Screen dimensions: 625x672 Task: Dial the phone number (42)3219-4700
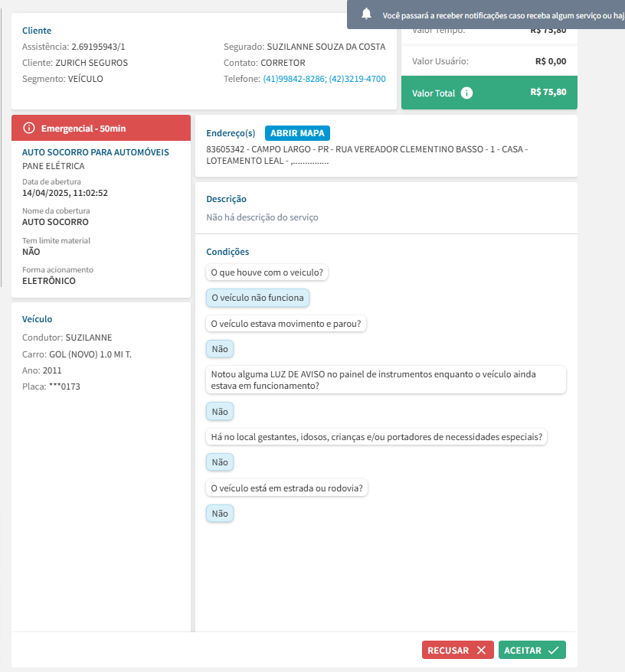click(x=358, y=79)
